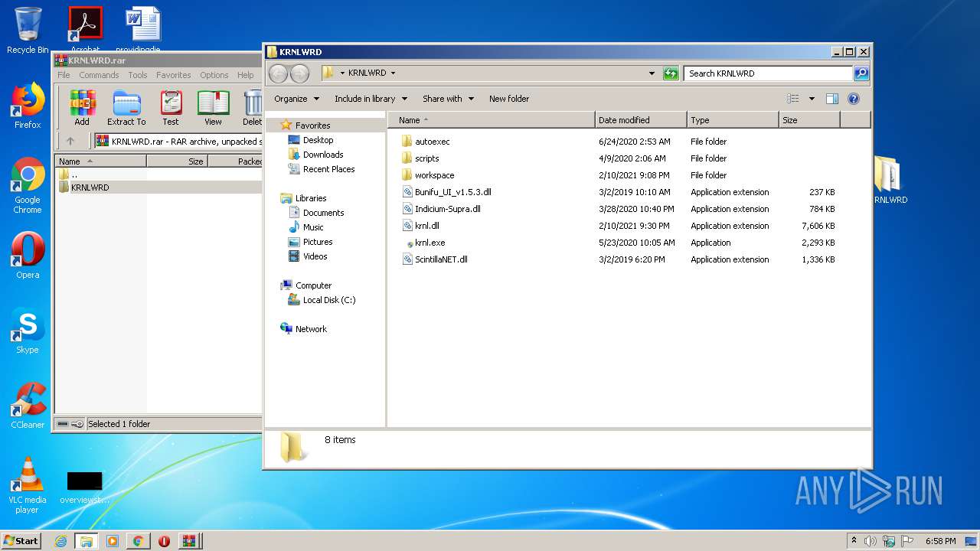Click the Delete icon in WinRAR toolbar

tap(253, 108)
